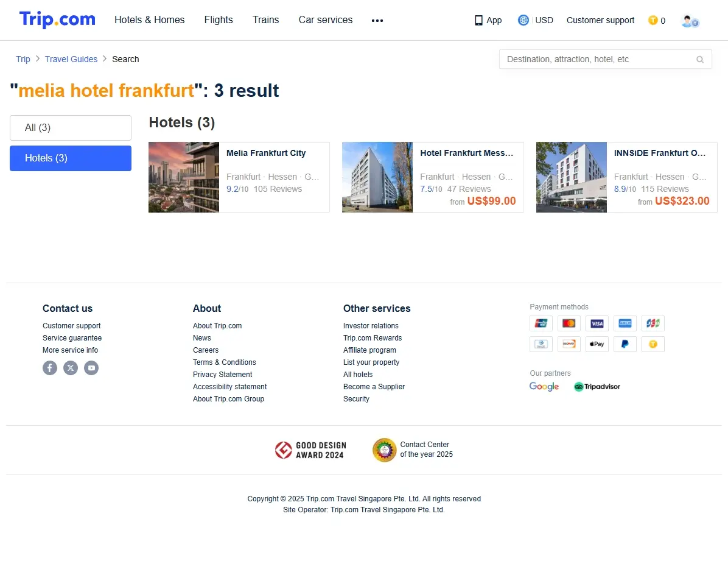
Task: Open Hotel Frankfurt Mess... title
Action: pos(467,153)
